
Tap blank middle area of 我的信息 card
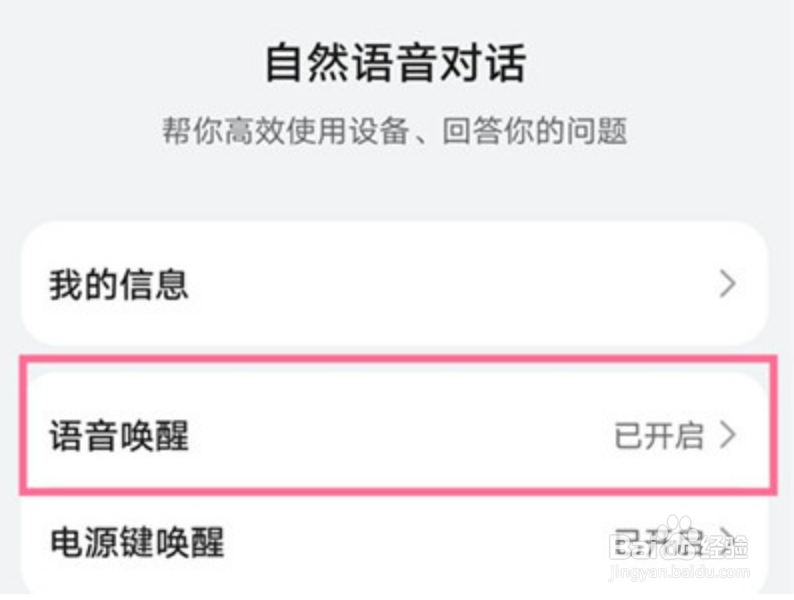[x=420, y=285]
